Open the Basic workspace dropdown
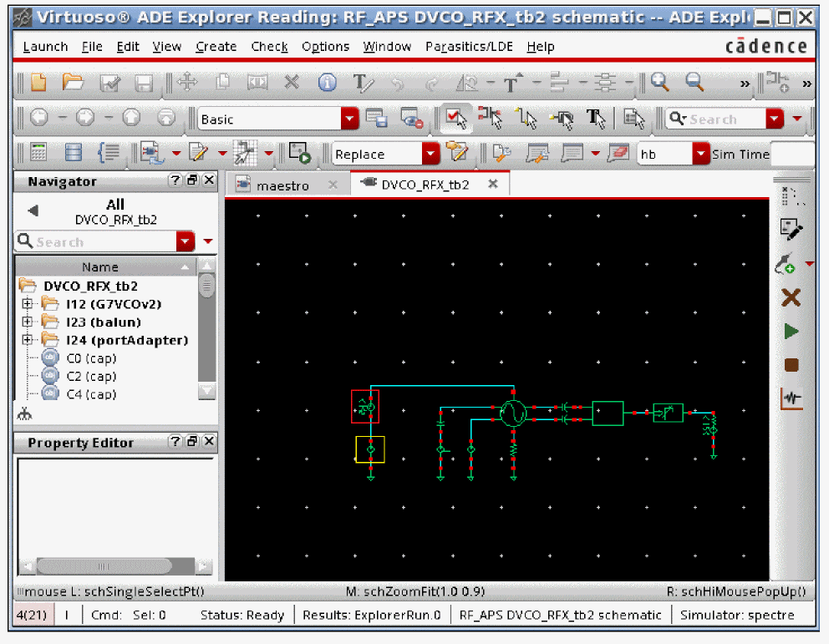The image size is (829, 644). coord(349,119)
